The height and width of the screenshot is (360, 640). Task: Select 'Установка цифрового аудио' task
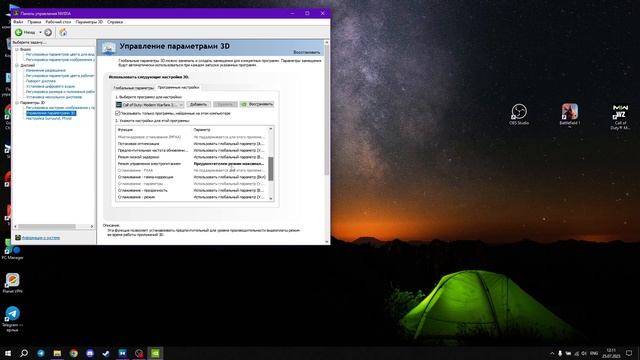click(x=50, y=87)
